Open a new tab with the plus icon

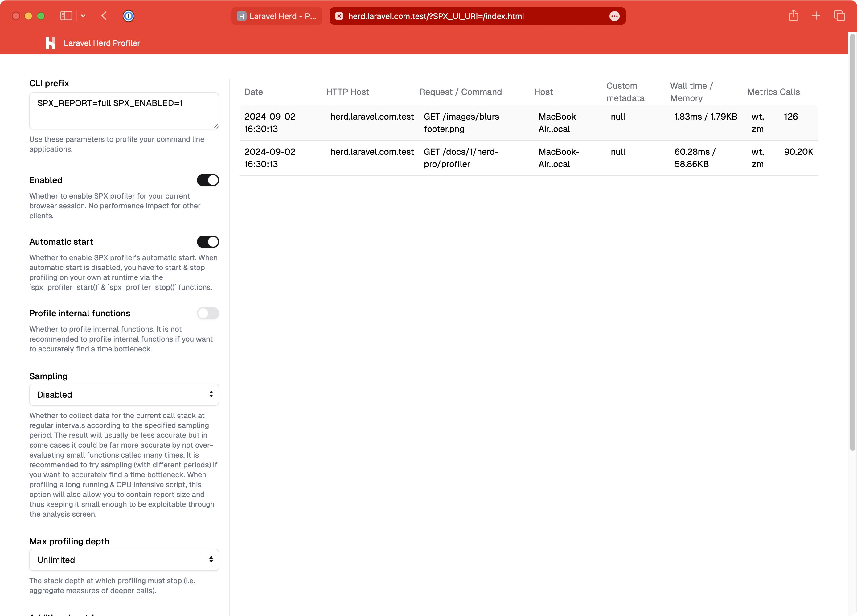pos(816,16)
